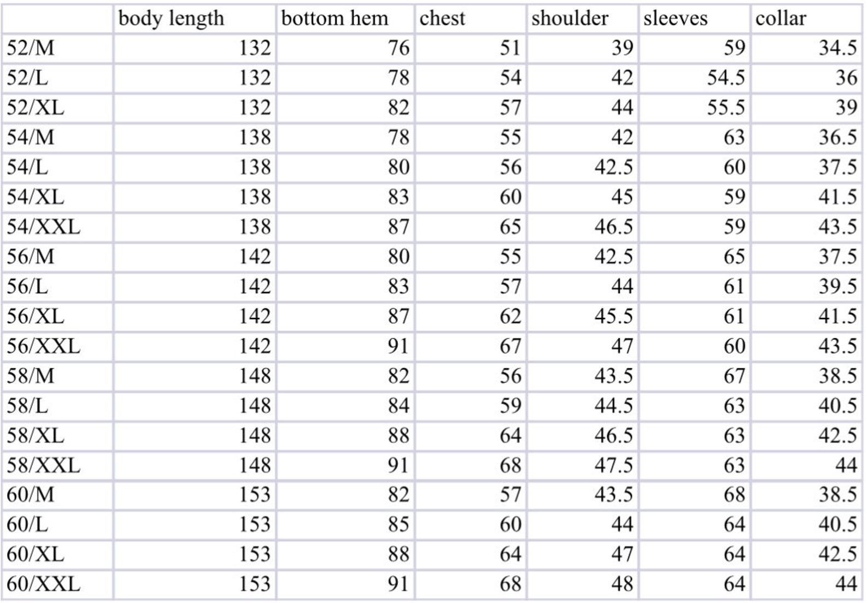The height and width of the screenshot is (603, 868).
Task: Select shoulder value 45.5 in 56/XL row
Action: click(x=613, y=316)
